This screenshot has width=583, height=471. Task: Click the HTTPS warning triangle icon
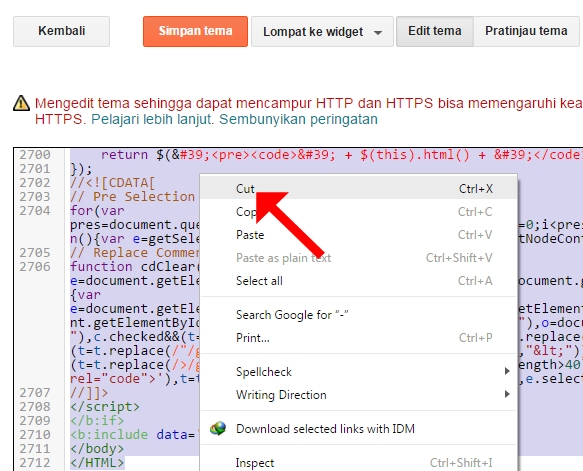pyautogui.click(x=21, y=103)
